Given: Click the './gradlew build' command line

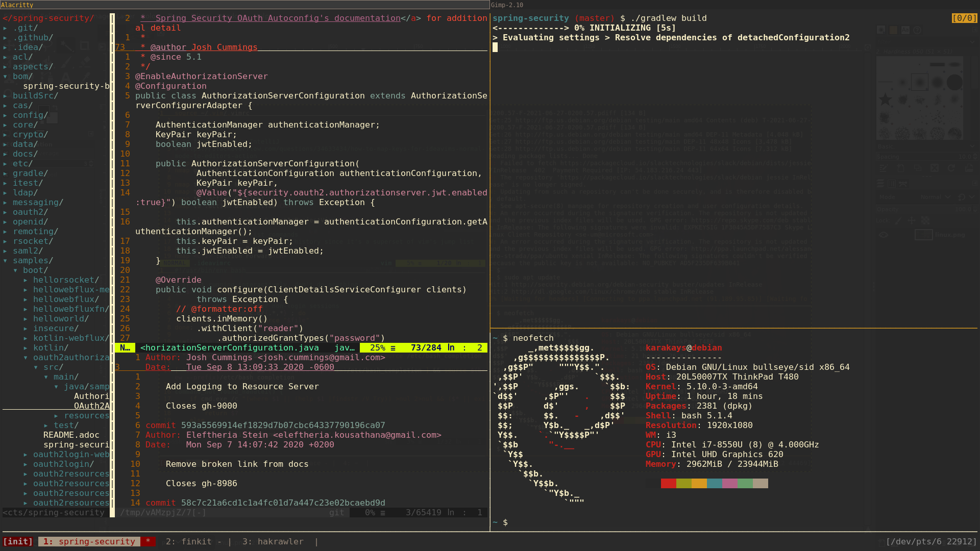Looking at the screenshot, I should 669,18.
